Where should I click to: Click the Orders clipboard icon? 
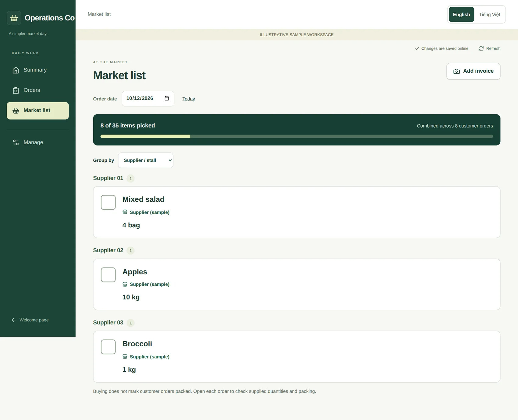click(16, 90)
